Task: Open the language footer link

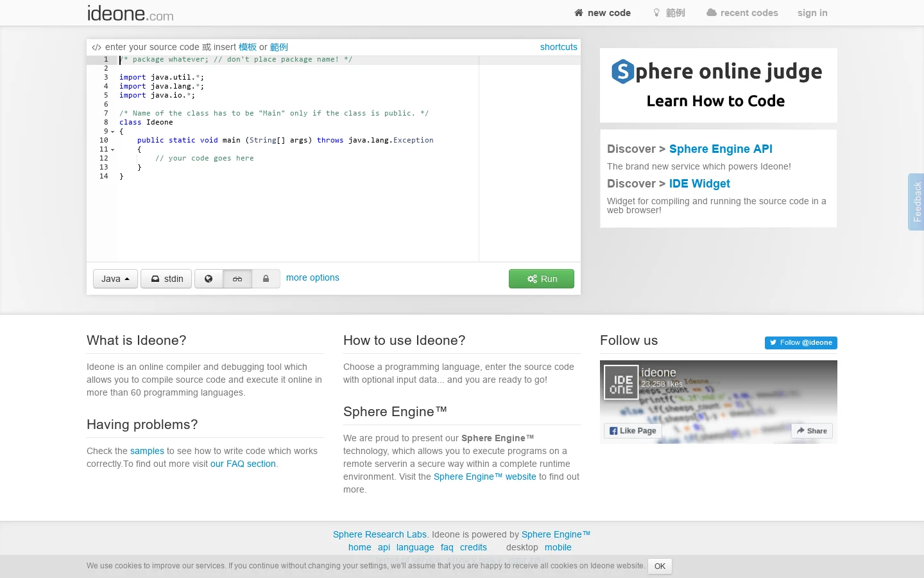Action: click(415, 547)
